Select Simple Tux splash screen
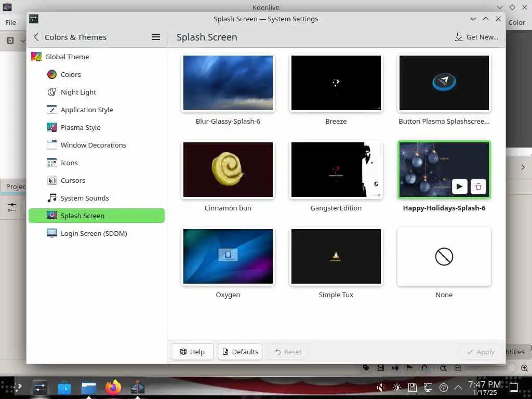Image resolution: width=532 pixels, height=399 pixels. pos(336,256)
